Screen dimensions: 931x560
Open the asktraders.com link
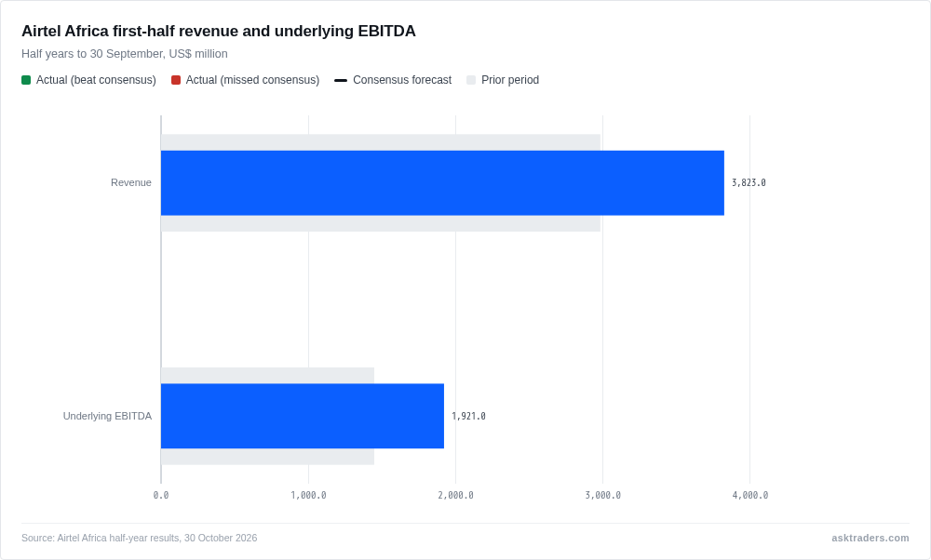point(870,538)
